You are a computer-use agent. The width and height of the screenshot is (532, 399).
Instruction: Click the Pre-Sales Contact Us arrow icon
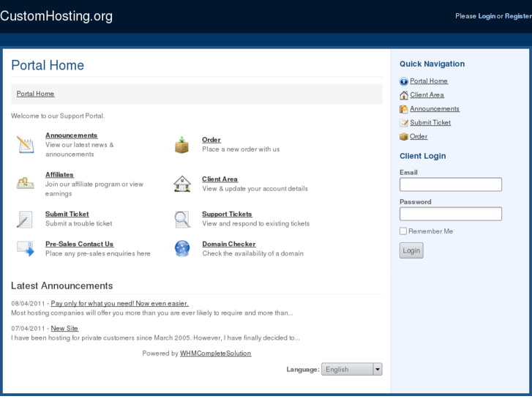[x=26, y=249]
